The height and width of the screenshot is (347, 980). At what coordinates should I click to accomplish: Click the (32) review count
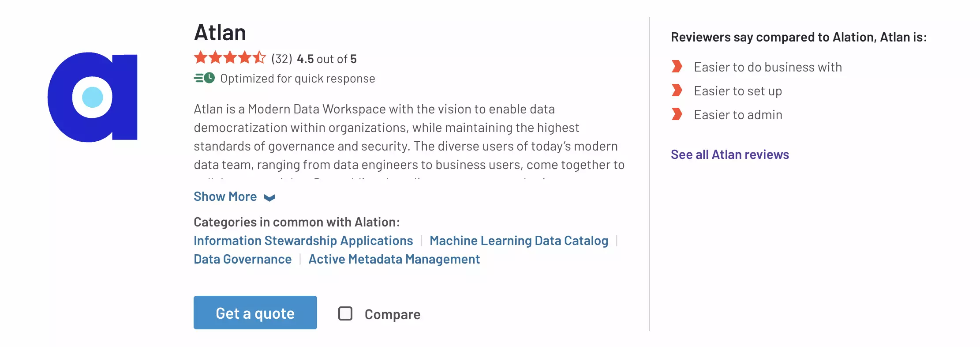[x=282, y=59]
